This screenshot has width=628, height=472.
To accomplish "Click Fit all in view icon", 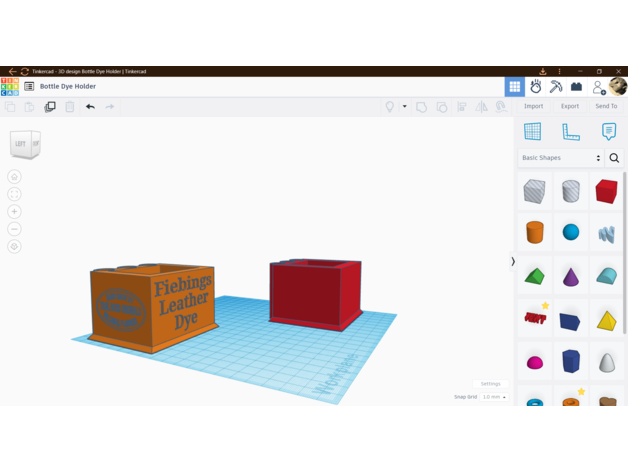I will 14,194.
